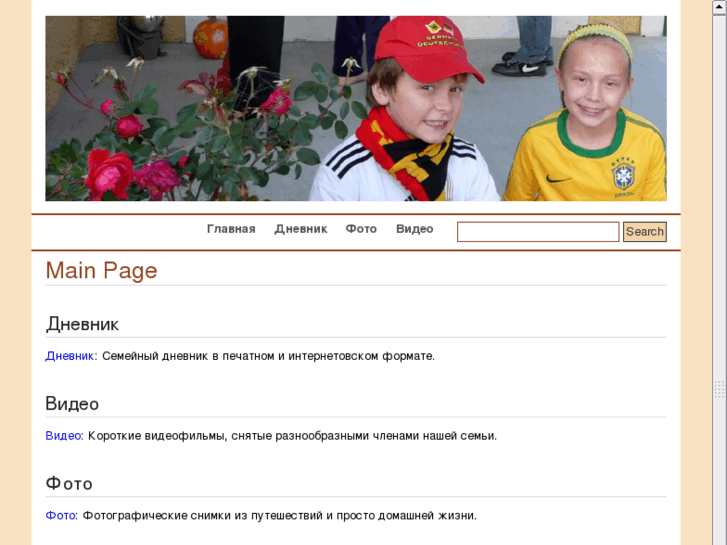Viewport: 727px width, 545px height.
Task: Open the Фото navigation menu item
Action: [361, 229]
